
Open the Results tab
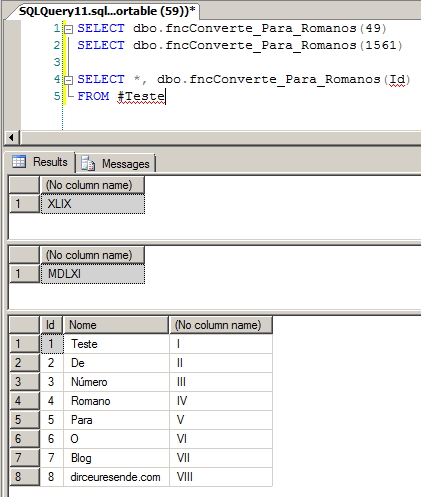point(41,162)
